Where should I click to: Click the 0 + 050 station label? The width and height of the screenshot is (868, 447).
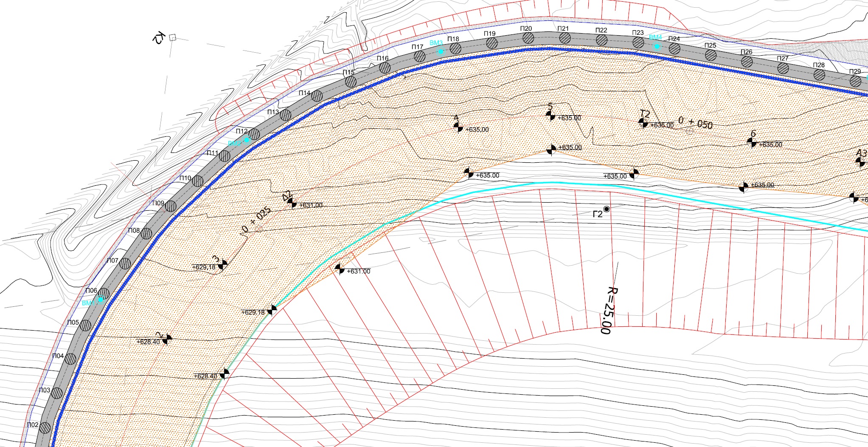tap(695, 123)
